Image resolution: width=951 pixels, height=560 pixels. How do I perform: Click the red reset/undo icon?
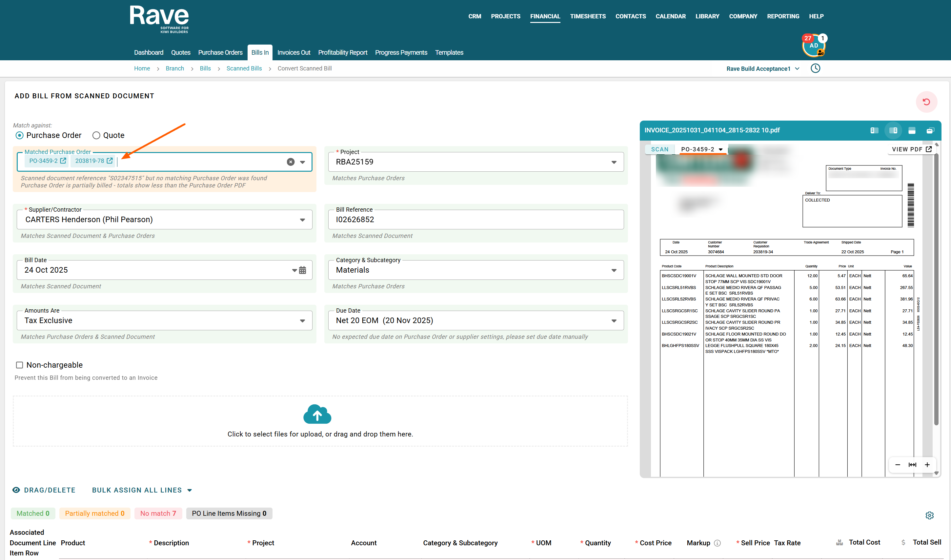tap(926, 102)
